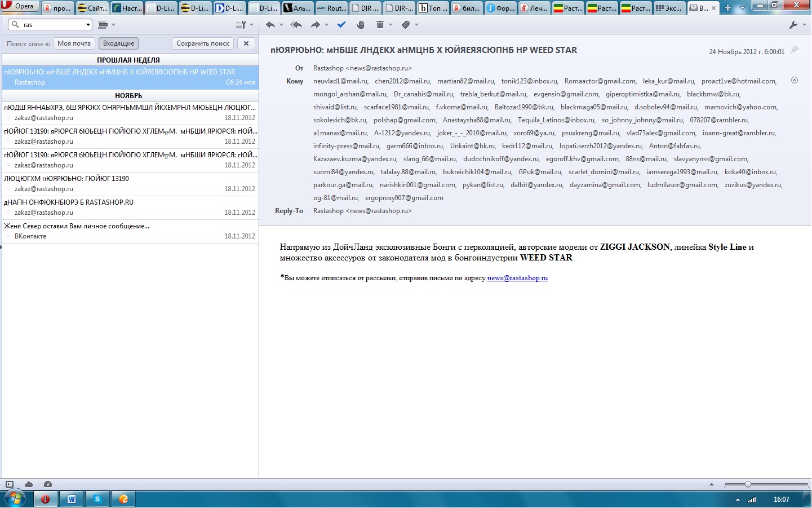This screenshot has width=812, height=508.
Task: Click recipient Romaactor@gmail.com
Action: (600, 81)
